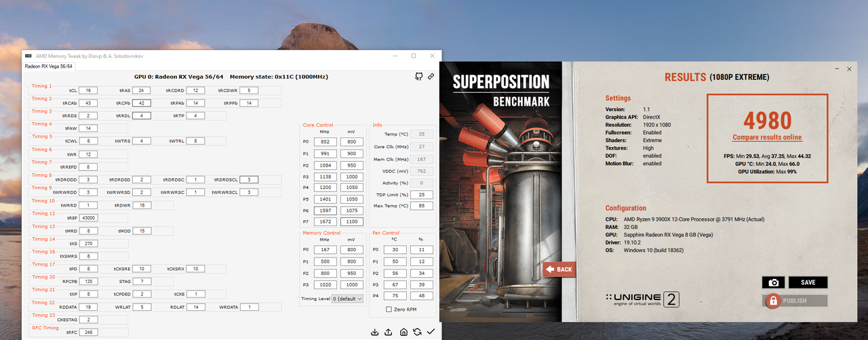Viewport: 868px width, 340px height.
Task: Click the score value 4980
Action: (x=767, y=121)
